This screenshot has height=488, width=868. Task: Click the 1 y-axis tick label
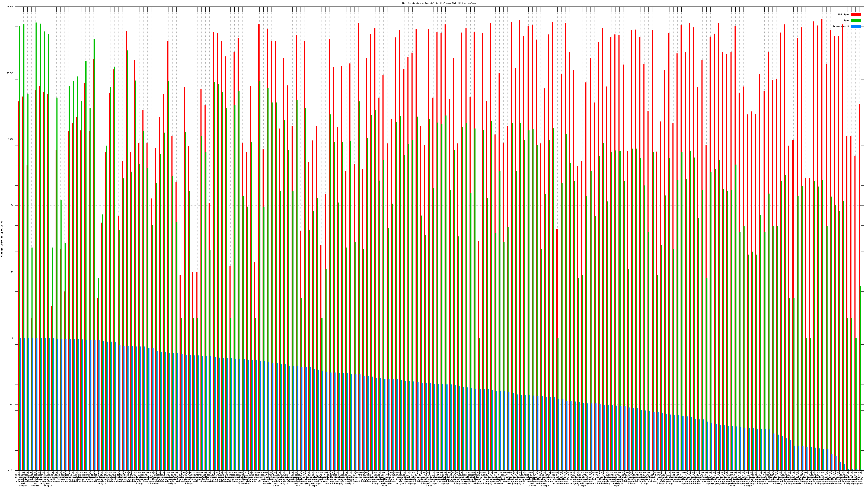13,338
